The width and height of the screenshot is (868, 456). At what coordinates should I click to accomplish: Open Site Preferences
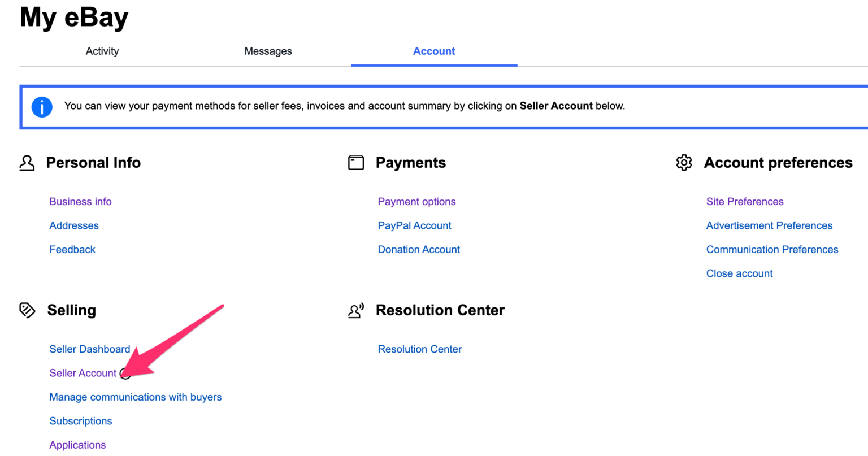click(744, 201)
